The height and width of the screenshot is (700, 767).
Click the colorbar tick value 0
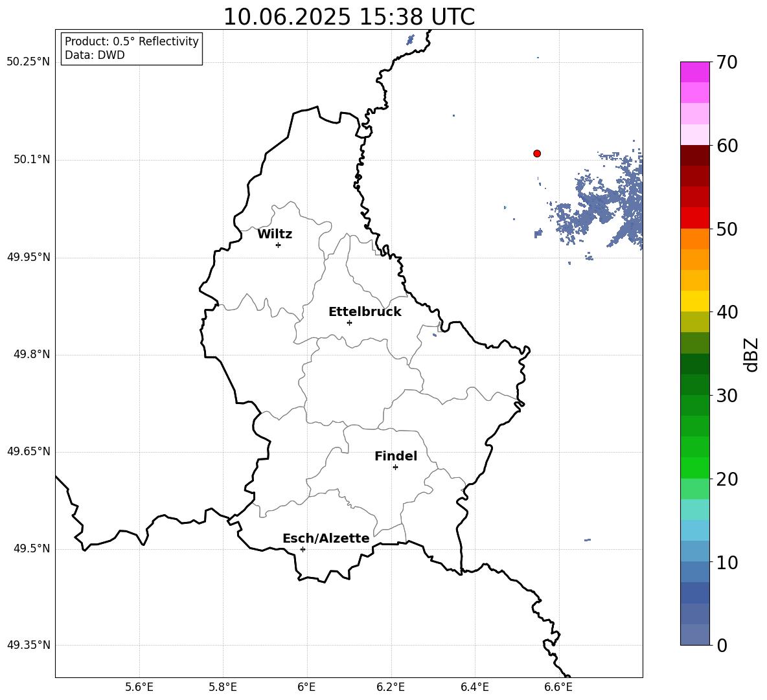click(x=722, y=646)
